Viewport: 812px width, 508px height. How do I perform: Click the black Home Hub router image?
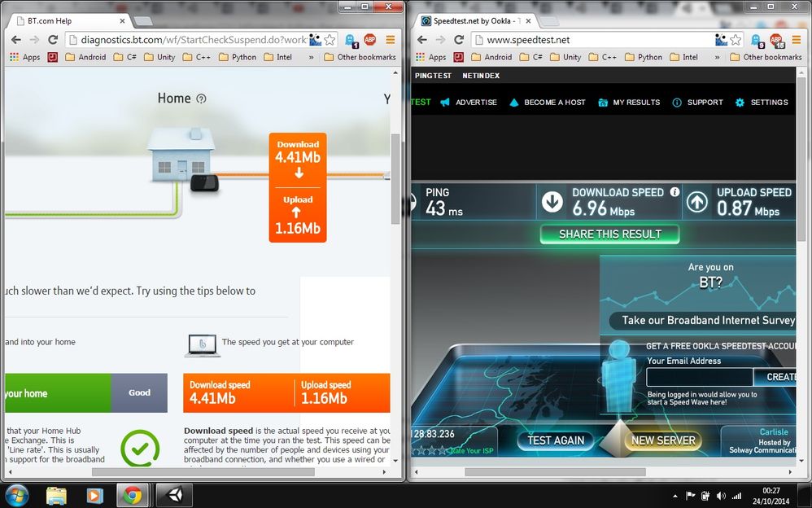[x=204, y=183]
